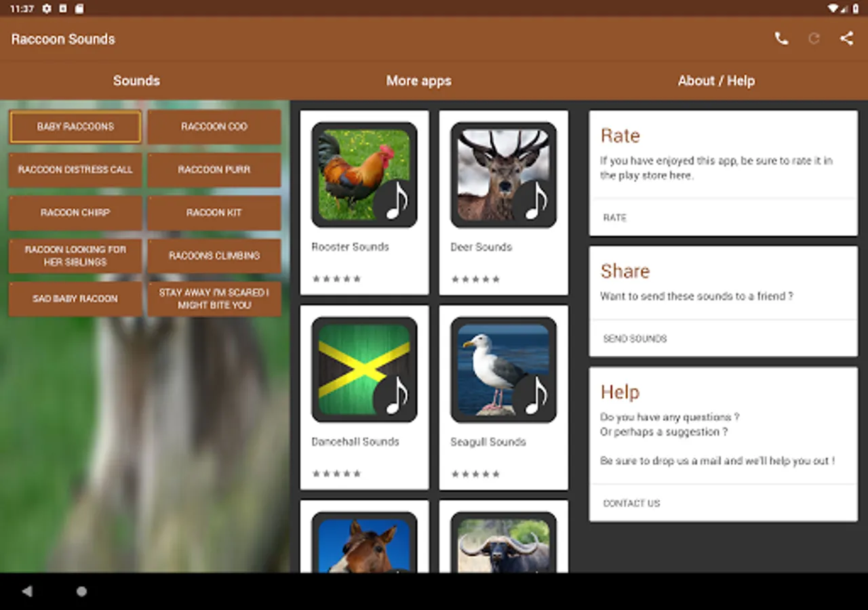Open the Dancehall Sounds app icon

364,369
